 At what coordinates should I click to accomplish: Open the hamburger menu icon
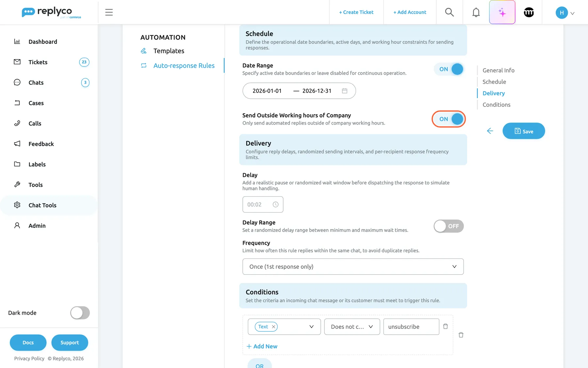click(109, 12)
